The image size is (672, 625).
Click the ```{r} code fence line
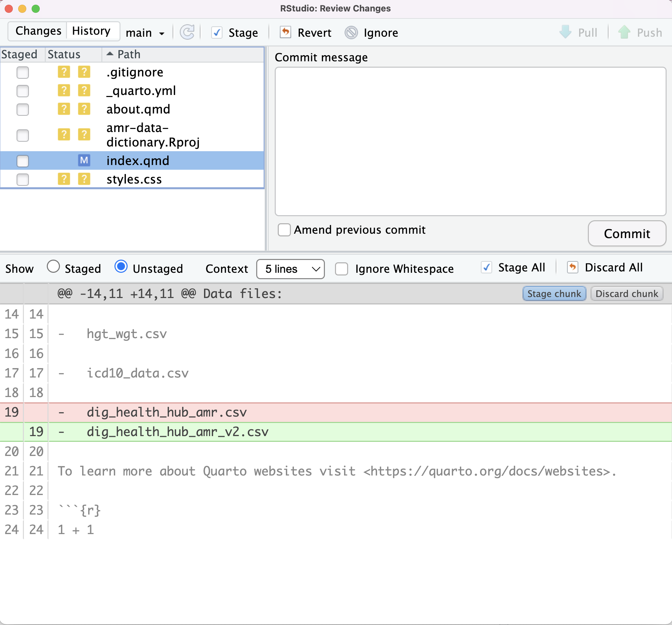pos(336,510)
